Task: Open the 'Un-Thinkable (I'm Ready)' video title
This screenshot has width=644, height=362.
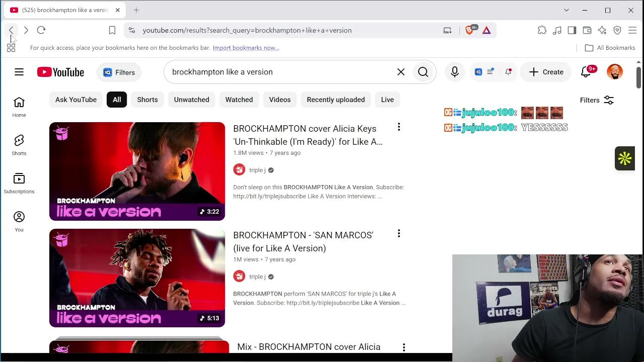Action: (x=308, y=135)
